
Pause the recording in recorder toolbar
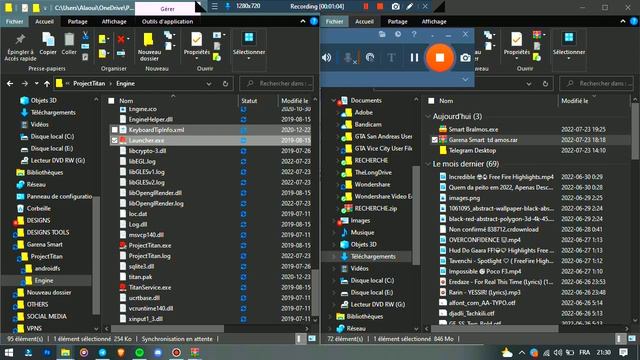[414, 58]
